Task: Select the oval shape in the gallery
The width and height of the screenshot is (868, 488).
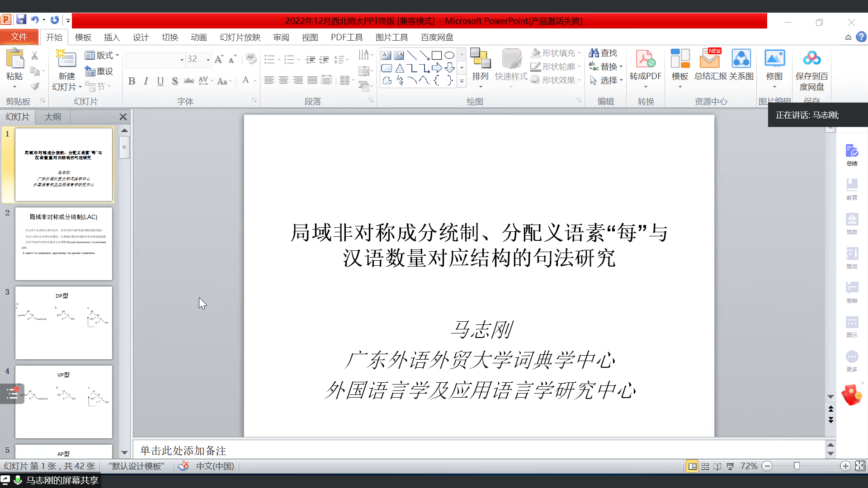Action: (449, 56)
